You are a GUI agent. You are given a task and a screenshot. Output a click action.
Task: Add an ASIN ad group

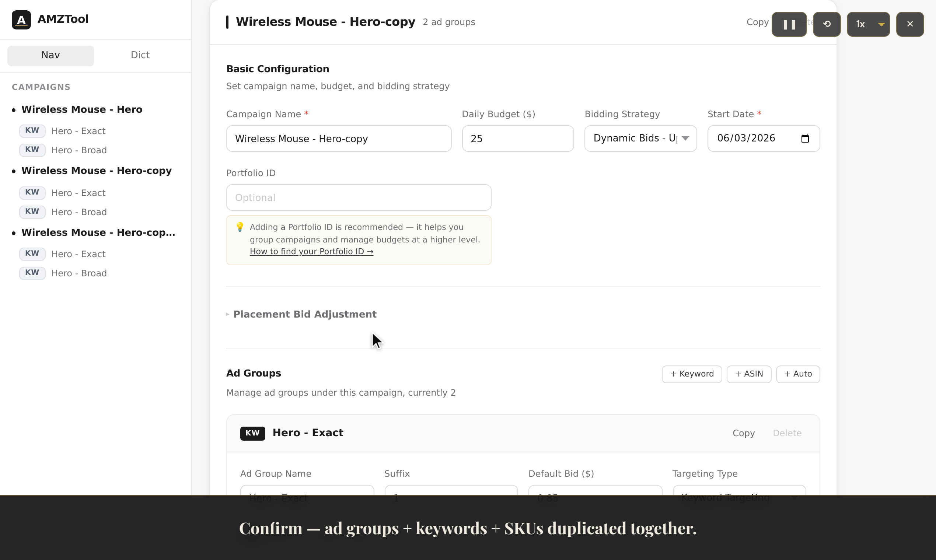[749, 374]
